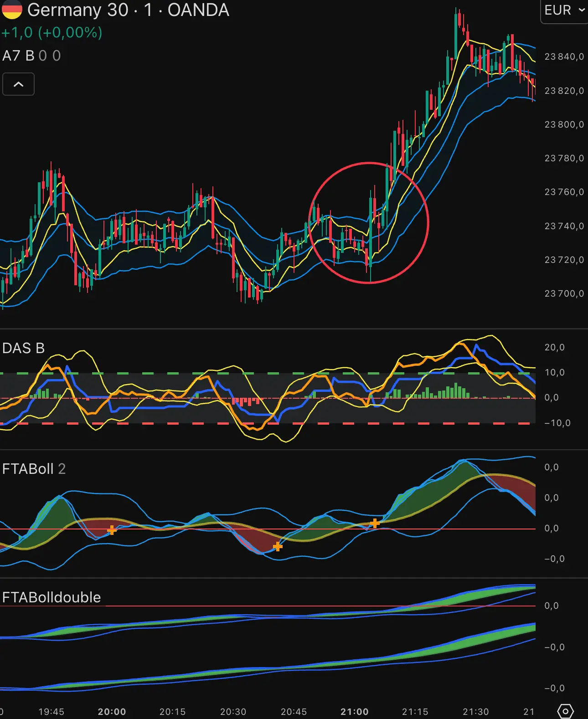Screen dimensions: 588x719
Task: Open chart settings via the hexagon icon
Action: coord(565,711)
